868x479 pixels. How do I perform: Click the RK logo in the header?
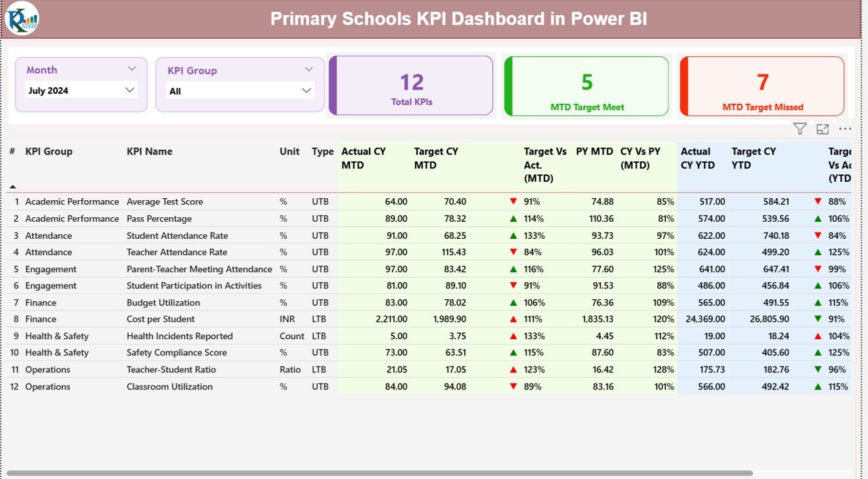pos(22,19)
